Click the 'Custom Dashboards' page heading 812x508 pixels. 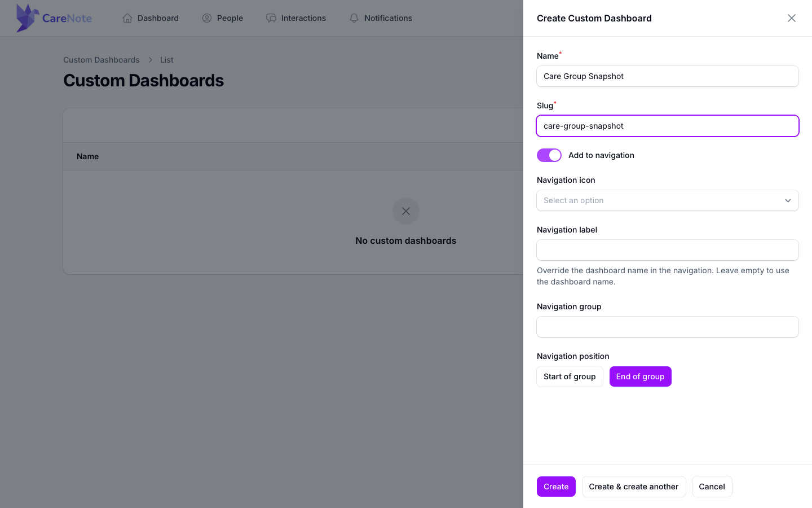tap(144, 81)
